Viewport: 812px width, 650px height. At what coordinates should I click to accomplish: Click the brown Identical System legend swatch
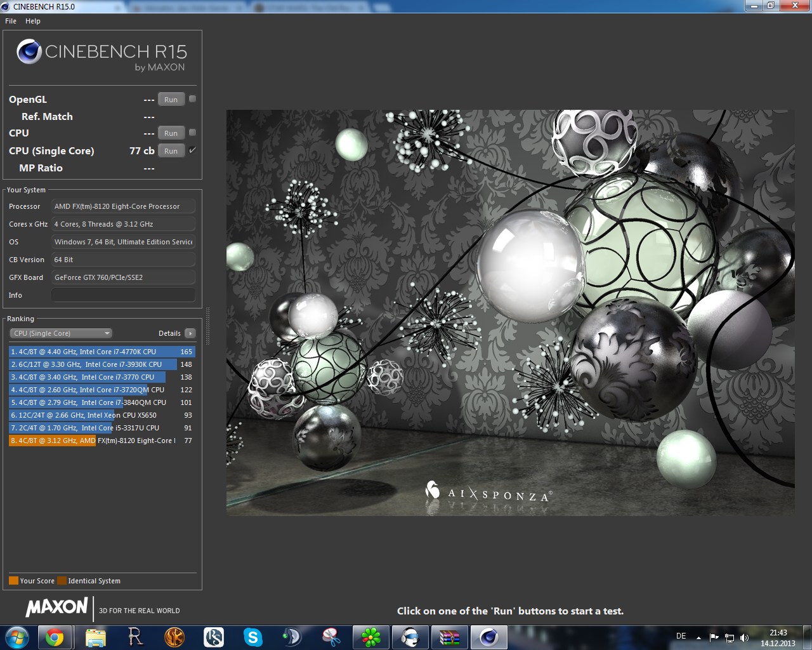click(x=62, y=580)
